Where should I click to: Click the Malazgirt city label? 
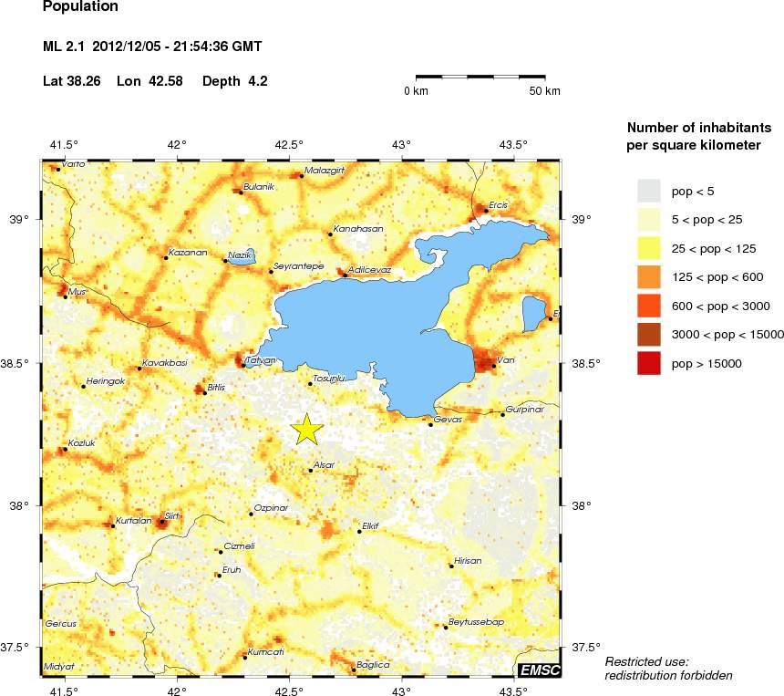pyautogui.click(x=325, y=170)
